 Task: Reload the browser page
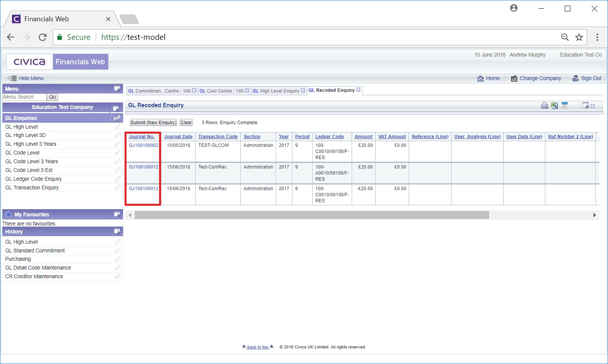coord(43,37)
